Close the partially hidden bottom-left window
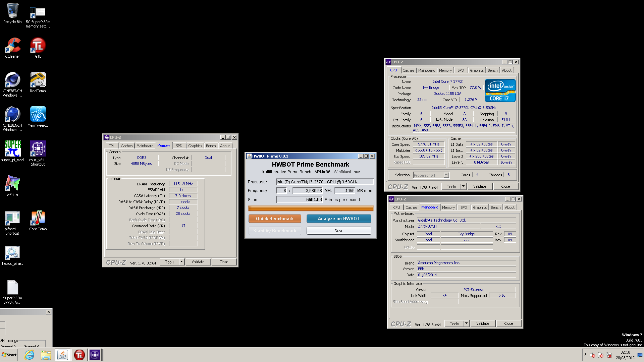The width and height of the screenshot is (644, 362). (49, 312)
